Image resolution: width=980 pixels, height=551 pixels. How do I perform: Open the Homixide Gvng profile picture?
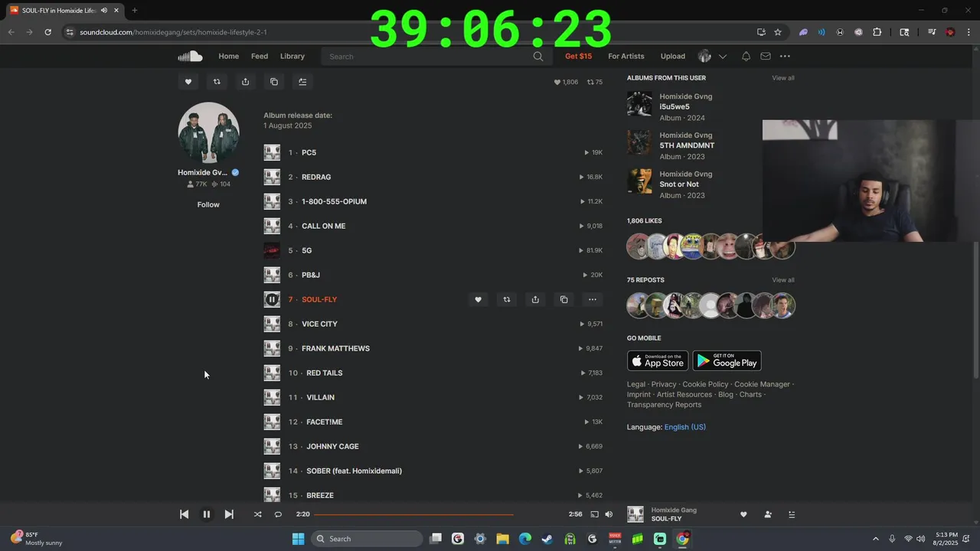208,132
